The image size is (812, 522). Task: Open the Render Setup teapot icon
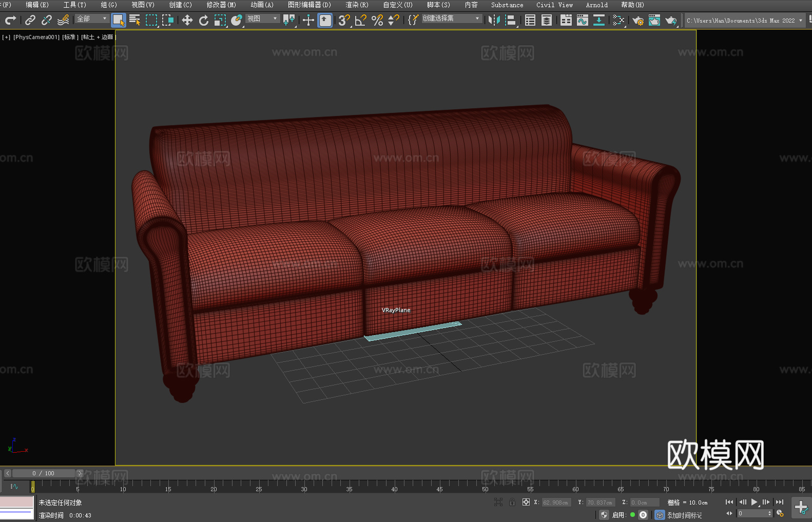click(637, 20)
